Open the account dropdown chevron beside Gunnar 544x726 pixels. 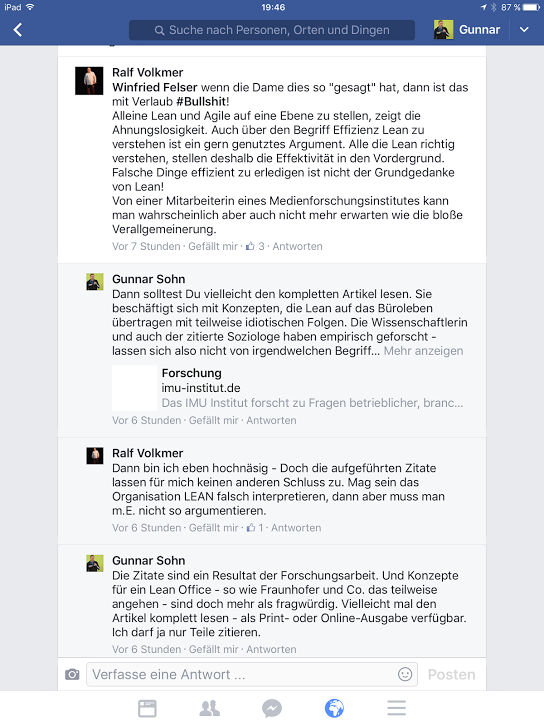524,30
